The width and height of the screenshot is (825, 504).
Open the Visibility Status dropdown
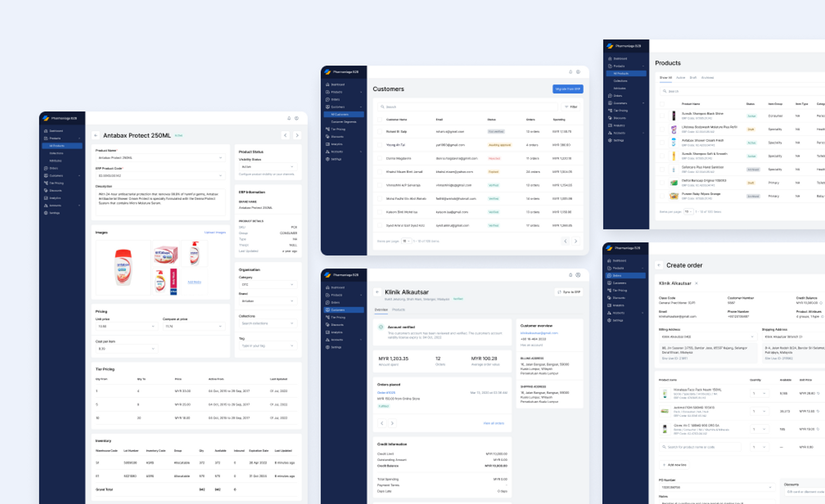tap(268, 167)
